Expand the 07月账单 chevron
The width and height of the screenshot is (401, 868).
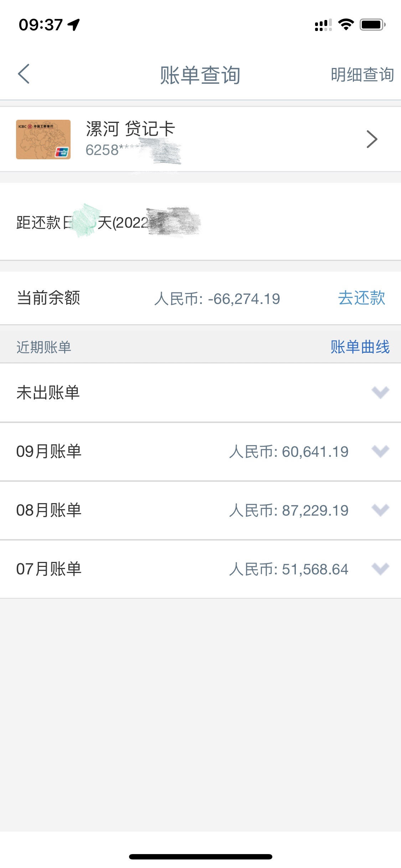point(380,569)
